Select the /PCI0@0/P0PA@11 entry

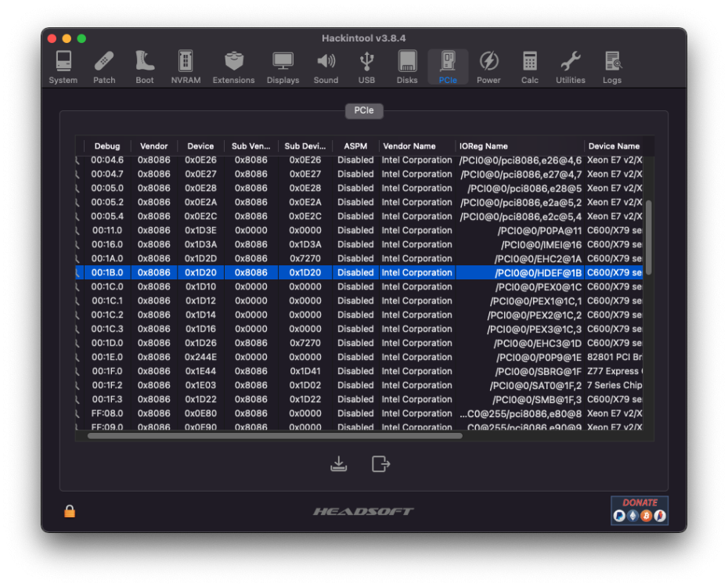(539, 231)
